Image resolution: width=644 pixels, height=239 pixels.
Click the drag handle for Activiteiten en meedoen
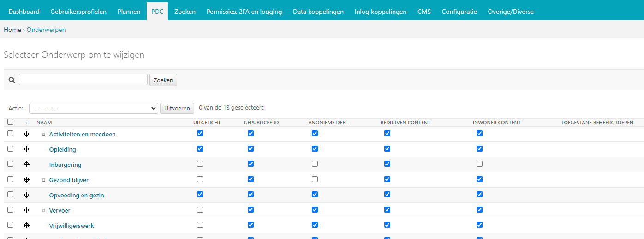pyautogui.click(x=27, y=134)
